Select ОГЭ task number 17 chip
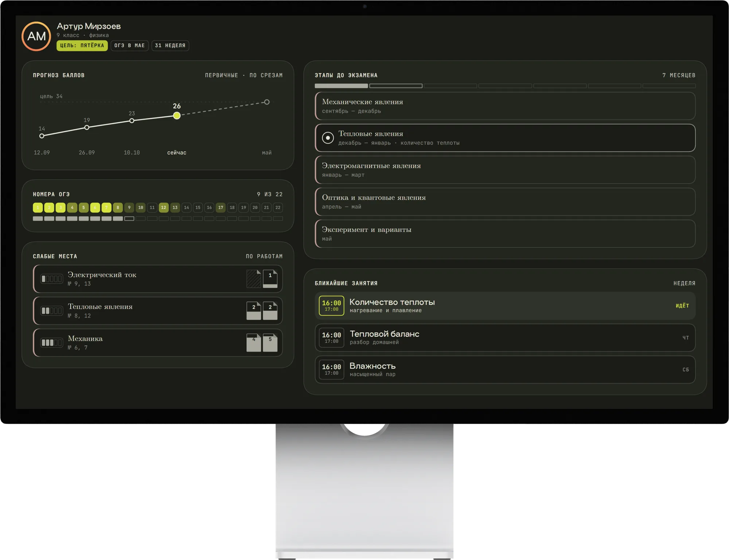This screenshot has height=560, width=729. point(221,207)
